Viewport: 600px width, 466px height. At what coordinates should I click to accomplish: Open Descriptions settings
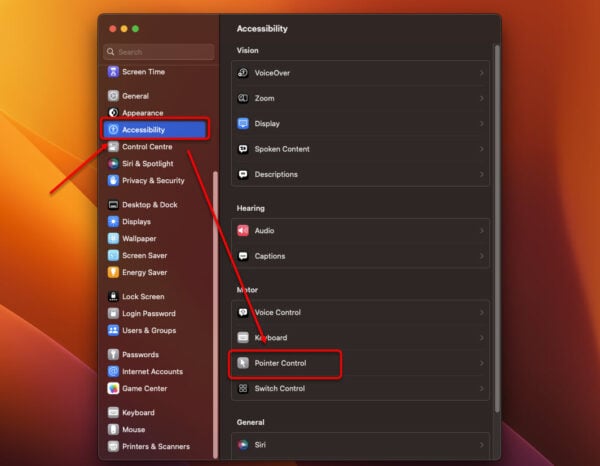[360, 174]
